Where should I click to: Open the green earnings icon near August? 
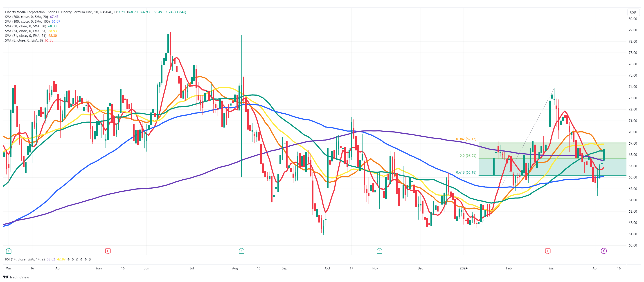[x=241, y=251]
